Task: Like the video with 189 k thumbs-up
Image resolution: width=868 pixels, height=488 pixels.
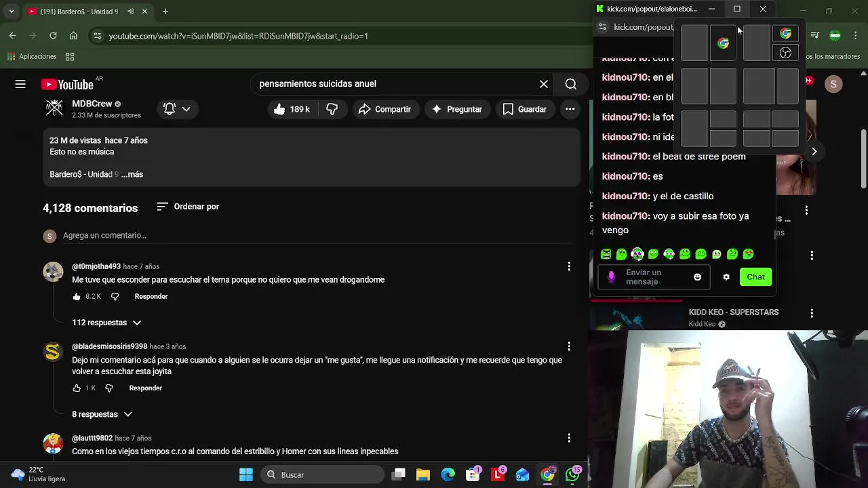Action: click(x=292, y=109)
